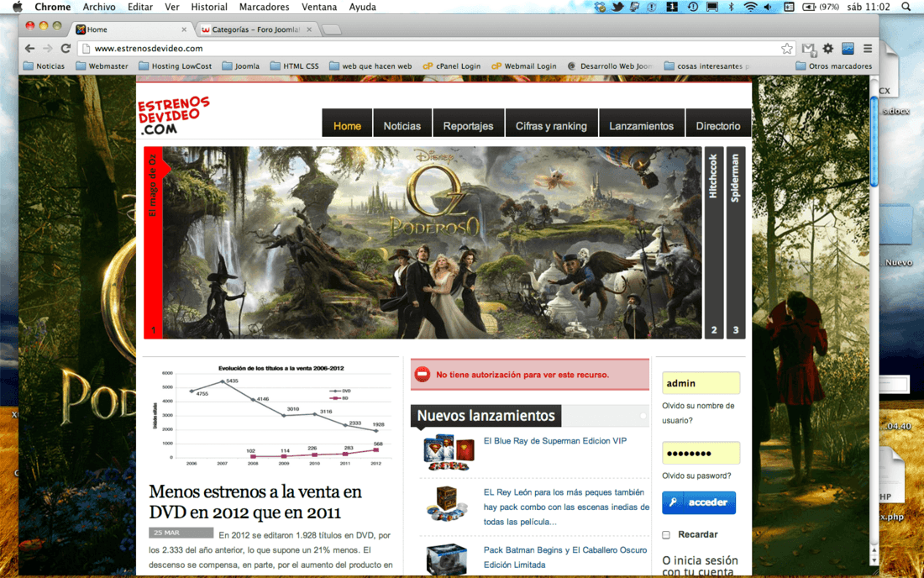The width and height of the screenshot is (924, 578).
Task: Click the volume speaker icon
Action: (x=768, y=7)
